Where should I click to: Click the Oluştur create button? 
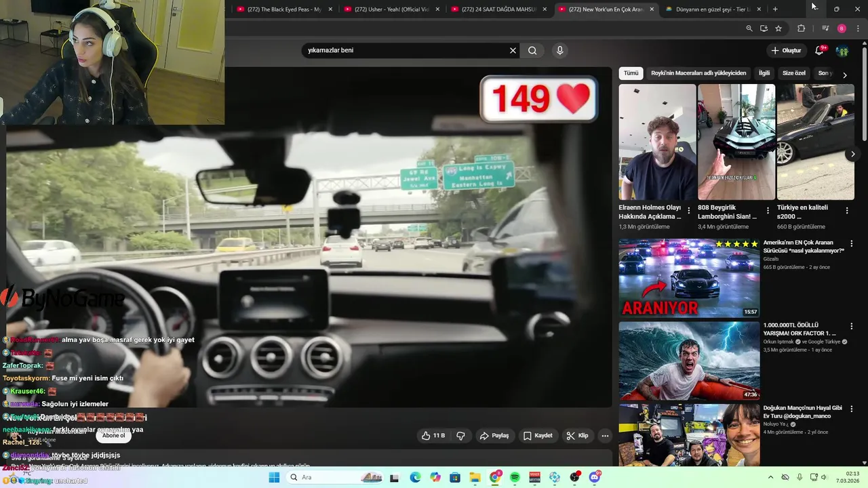pos(786,50)
